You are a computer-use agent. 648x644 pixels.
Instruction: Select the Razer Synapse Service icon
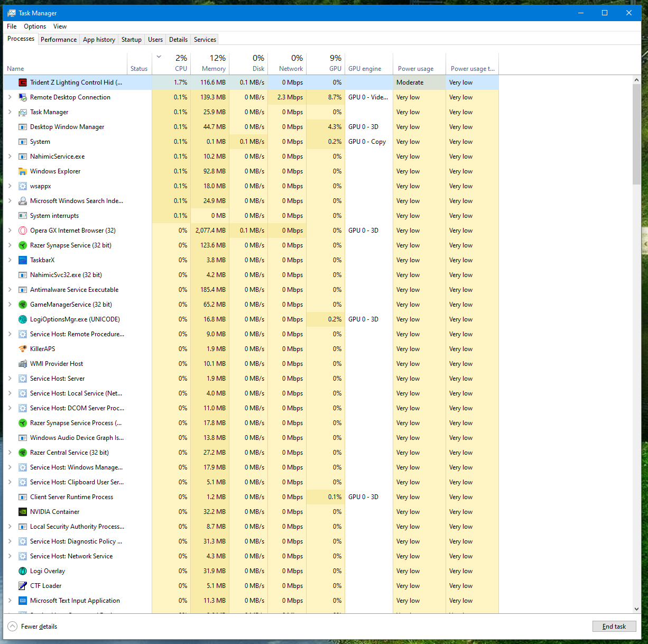click(x=23, y=245)
